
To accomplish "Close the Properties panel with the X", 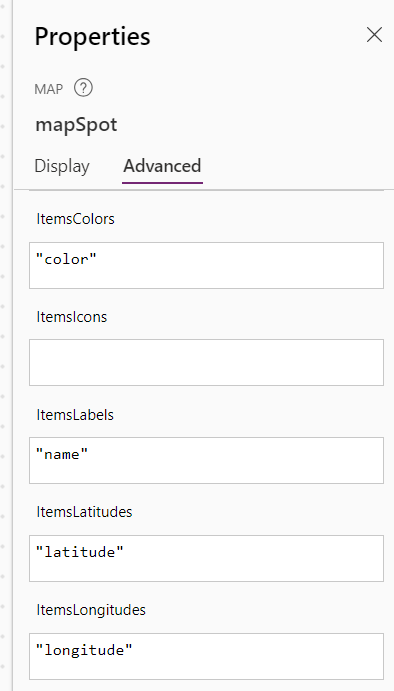I will [374, 35].
